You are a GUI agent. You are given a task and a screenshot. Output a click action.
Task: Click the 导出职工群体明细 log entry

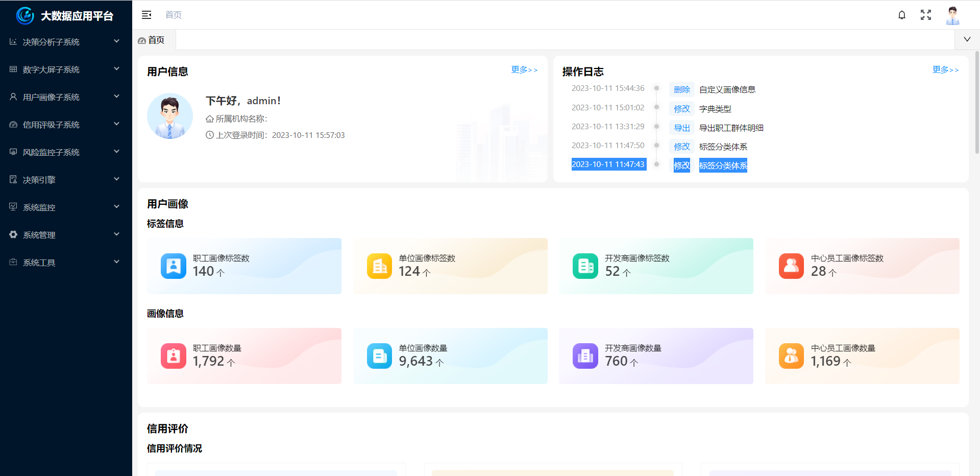tap(731, 128)
